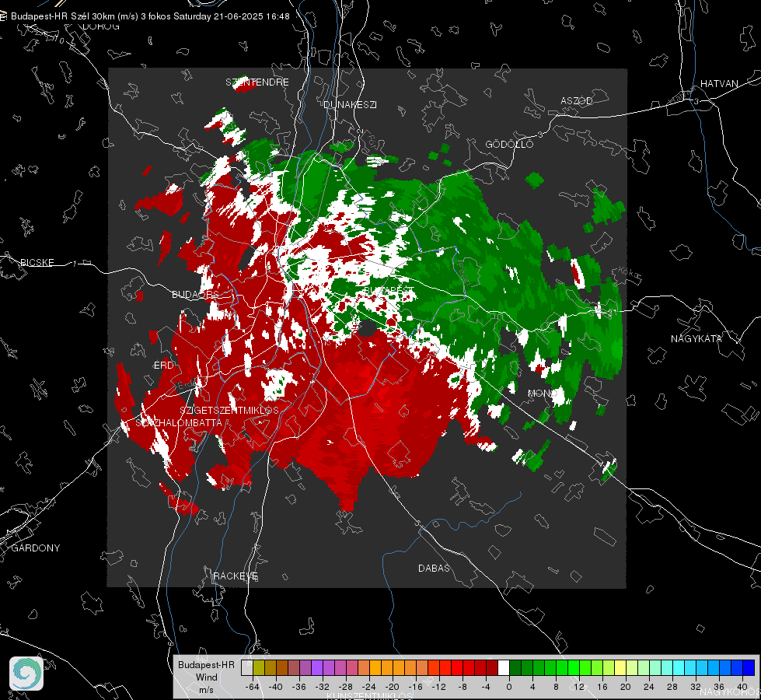
Task: Select the pale yellow swatch above legend value 20
Action: (620, 667)
